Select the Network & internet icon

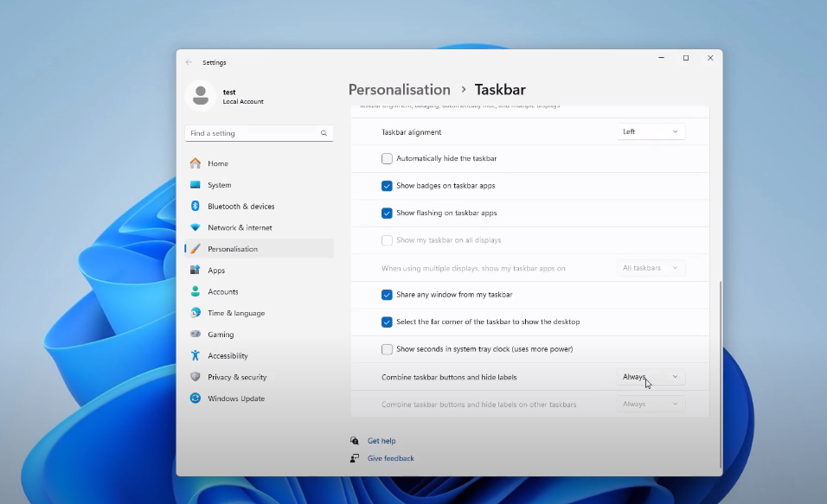coord(196,227)
